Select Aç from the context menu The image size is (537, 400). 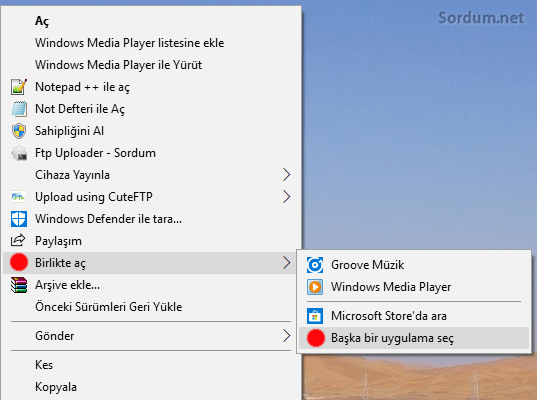click(x=150, y=21)
